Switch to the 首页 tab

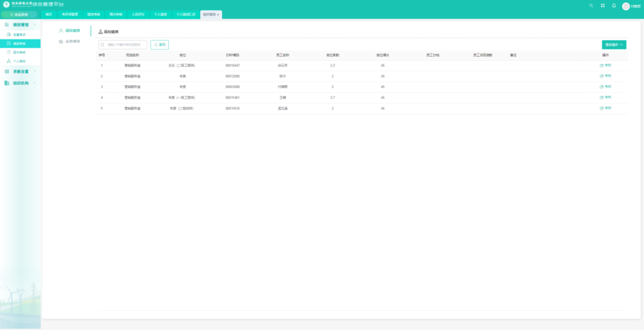pyautogui.click(x=49, y=14)
